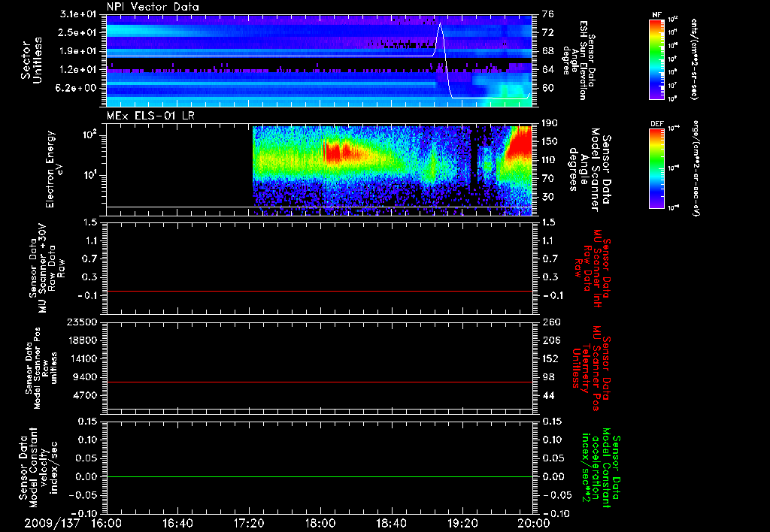770x532 pixels.
Task: Select the "Model Scanner Pos Raw unitless" axis title
Action: (41, 368)
